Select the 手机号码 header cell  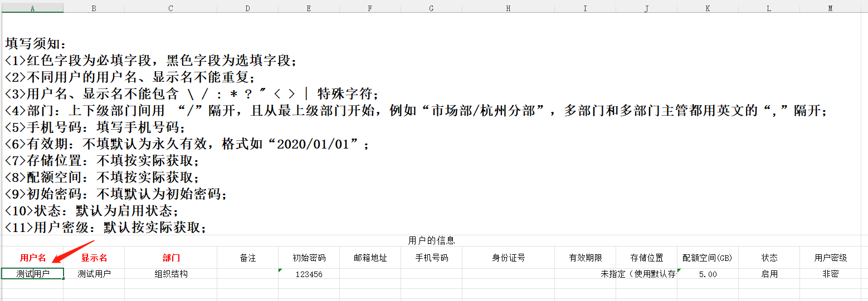click(x=431, y=258)
